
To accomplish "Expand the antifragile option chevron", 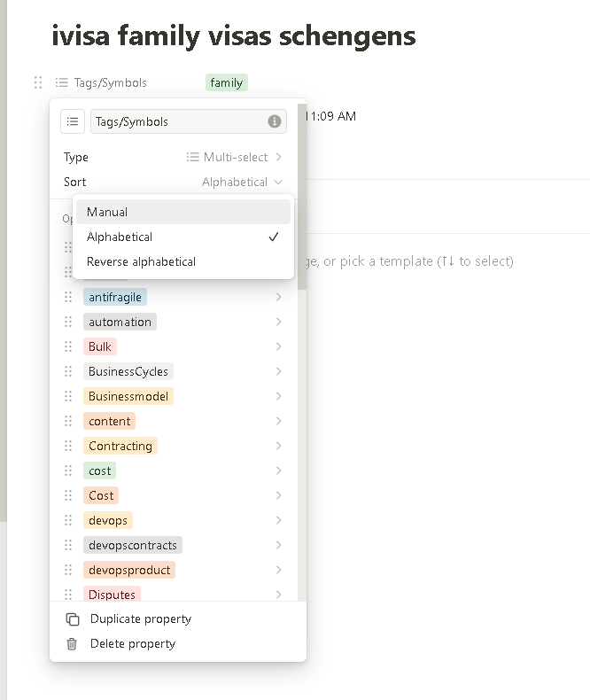I will click(x=278, y=297).
